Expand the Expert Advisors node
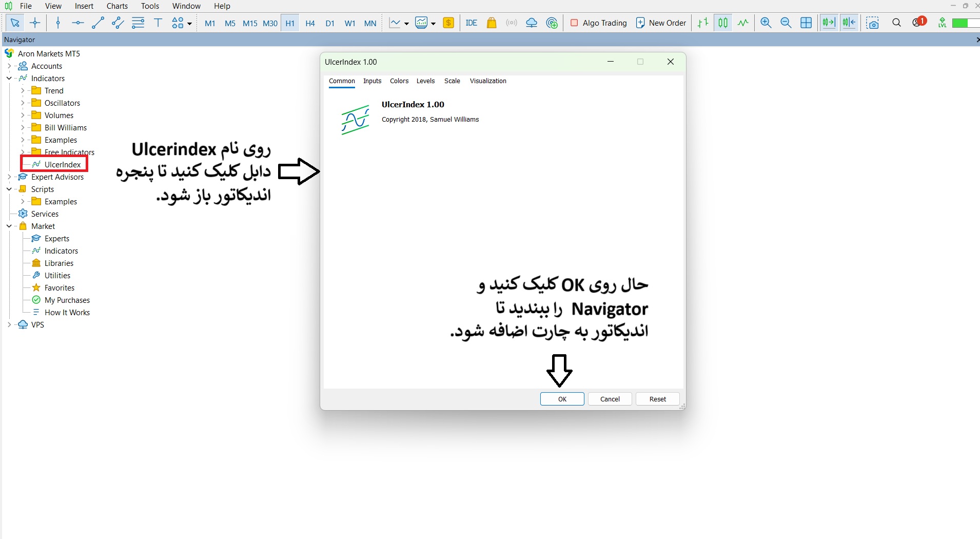Image resolution: width=980 pixels, height=539 pixels. click(9, 177)
